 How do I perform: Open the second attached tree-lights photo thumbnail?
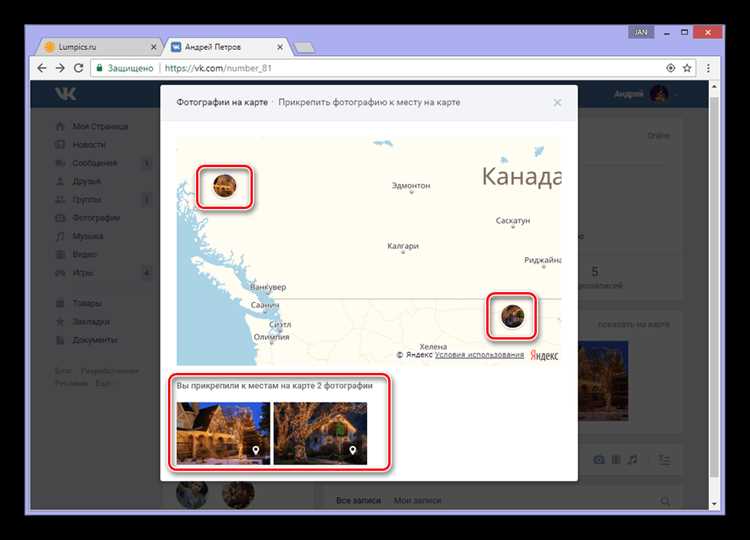click(320, 433)
